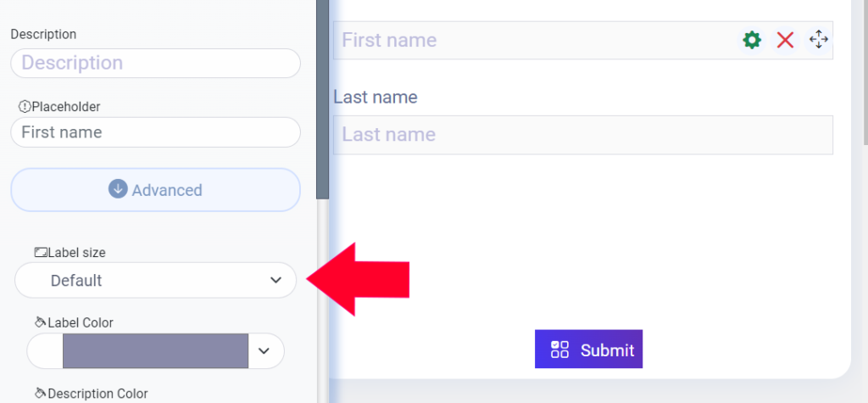Click the move arrows icon on First name
Viewport: 868px width, 403px height.
(818, 40)
